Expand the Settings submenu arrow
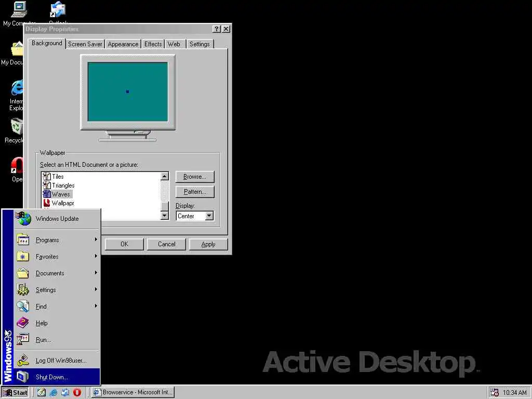532x399 pixels. coord(96,289)
